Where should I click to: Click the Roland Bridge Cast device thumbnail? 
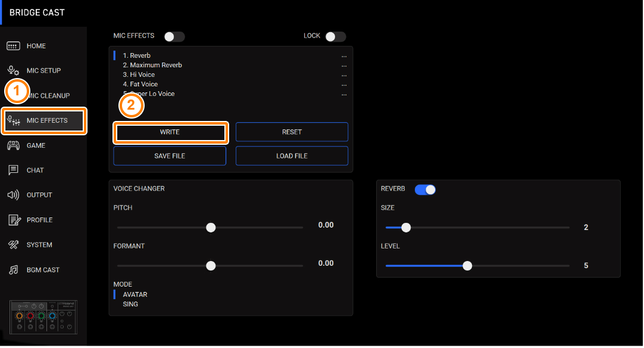[43, 317]
